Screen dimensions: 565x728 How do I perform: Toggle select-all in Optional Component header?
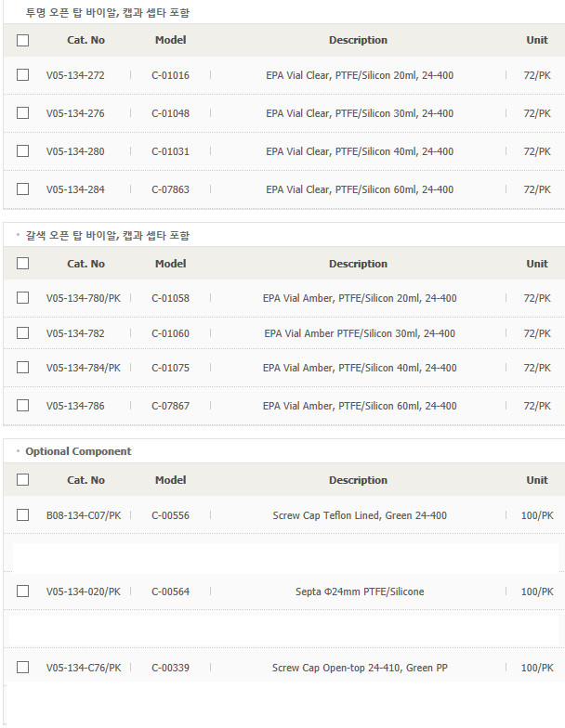pos(22,479)
